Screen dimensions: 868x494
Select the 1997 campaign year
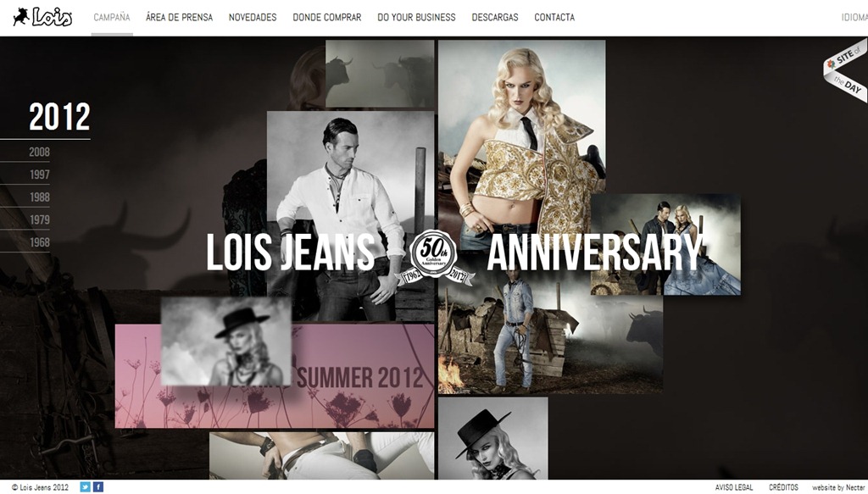point(39,175)
